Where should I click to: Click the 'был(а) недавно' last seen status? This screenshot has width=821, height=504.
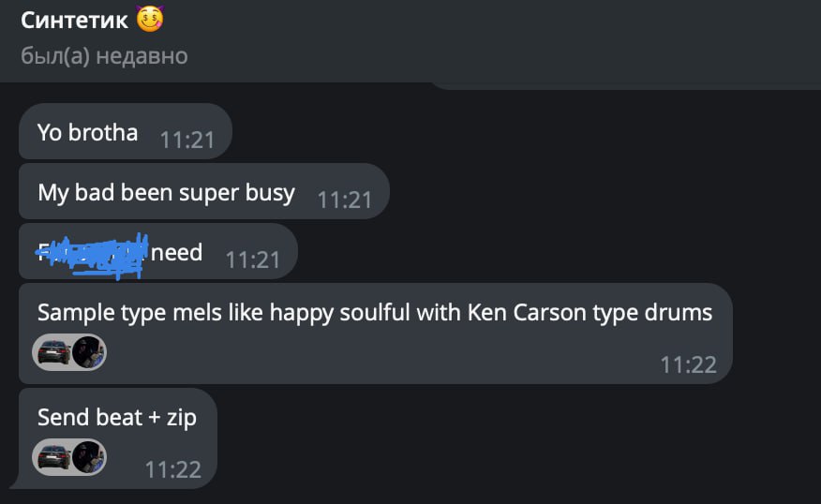tap(104, 56)
